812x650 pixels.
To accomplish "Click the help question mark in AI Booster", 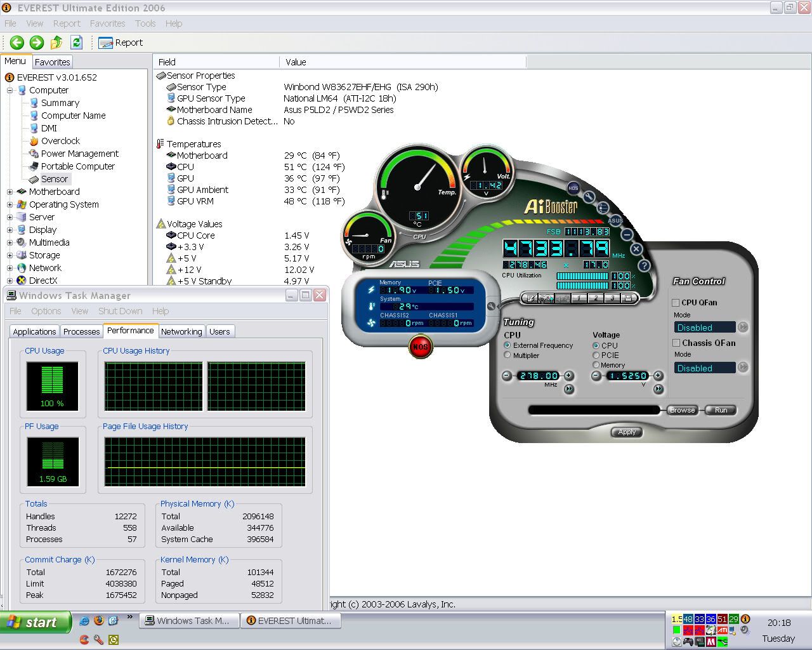I will pos(645,265).
